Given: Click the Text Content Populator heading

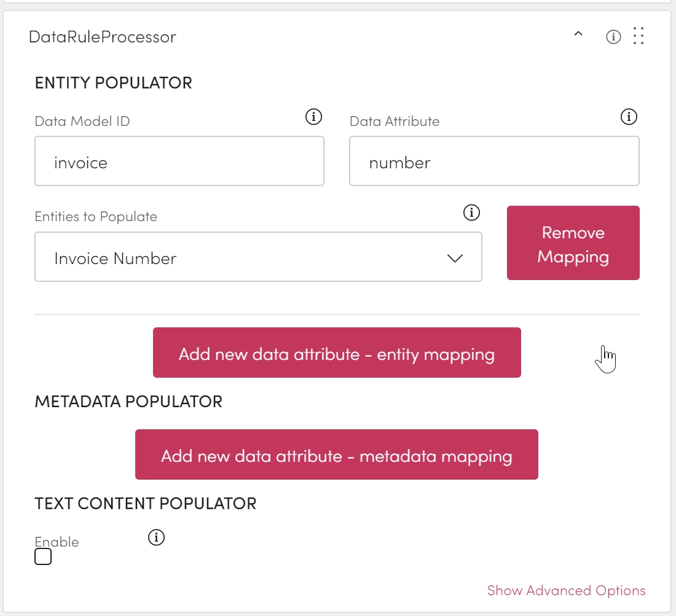Looking at the screenshot, I should click(146, 504).
